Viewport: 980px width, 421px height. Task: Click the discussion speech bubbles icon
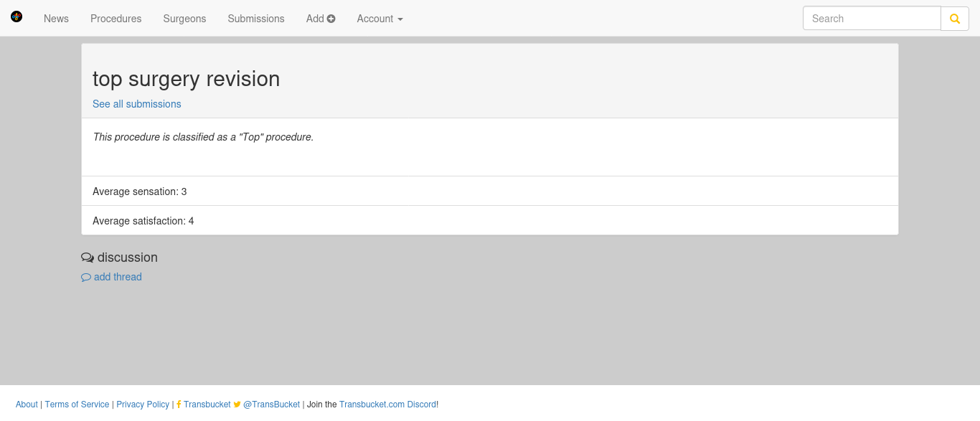(x=88, y=257)
